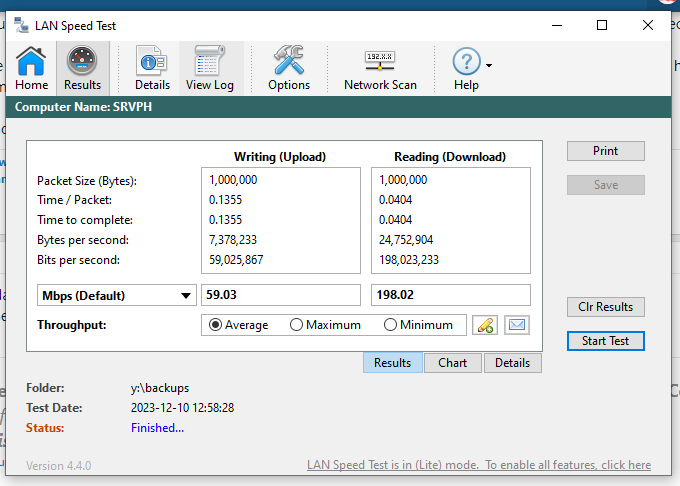680x486 pixels.
Task: Click the Reading (Download) column header
Action: coord(450,157)
